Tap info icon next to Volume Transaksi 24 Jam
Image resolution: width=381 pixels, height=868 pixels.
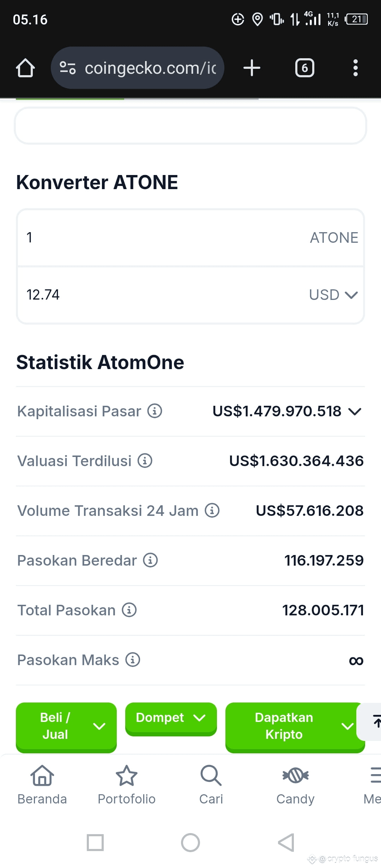click(x=212, y=510)
